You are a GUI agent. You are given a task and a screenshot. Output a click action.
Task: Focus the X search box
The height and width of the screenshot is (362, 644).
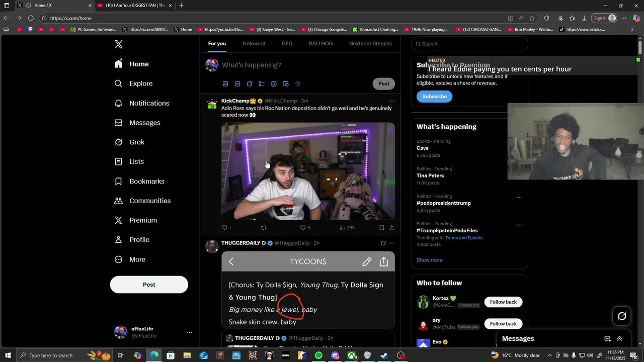(469, 44)
